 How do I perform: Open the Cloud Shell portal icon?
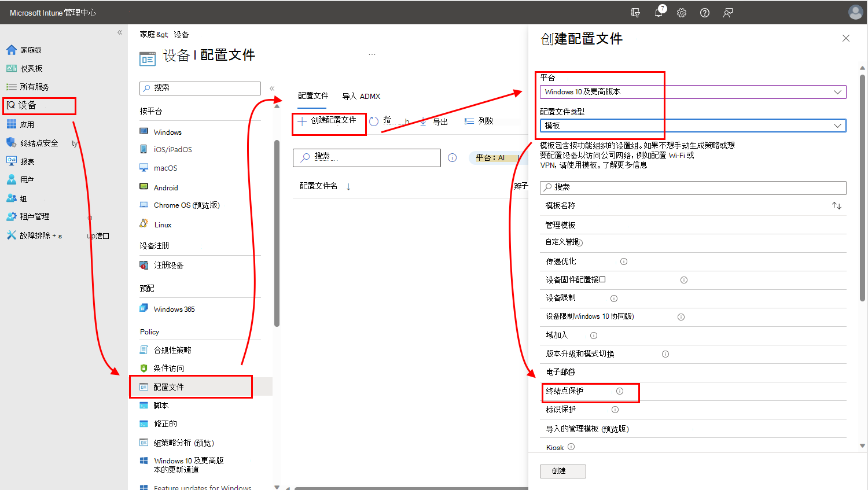click(x=635, y=13)
